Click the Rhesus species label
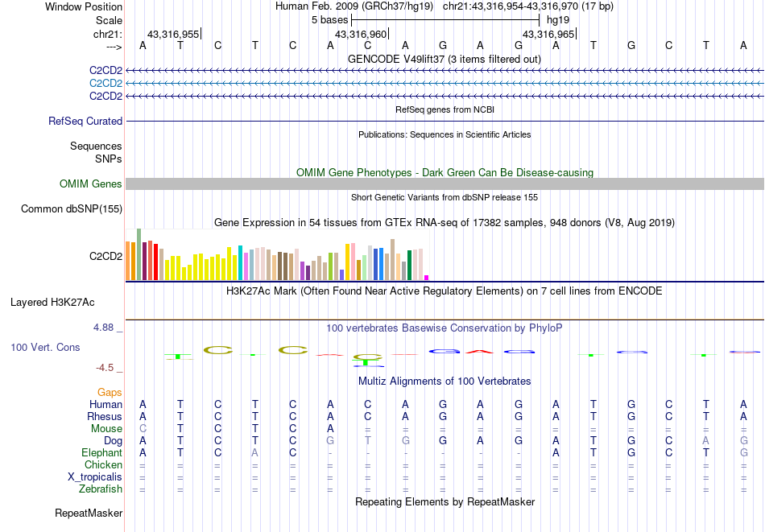Image resolution: width=765 pixels, height=532 pixels. 105,416
